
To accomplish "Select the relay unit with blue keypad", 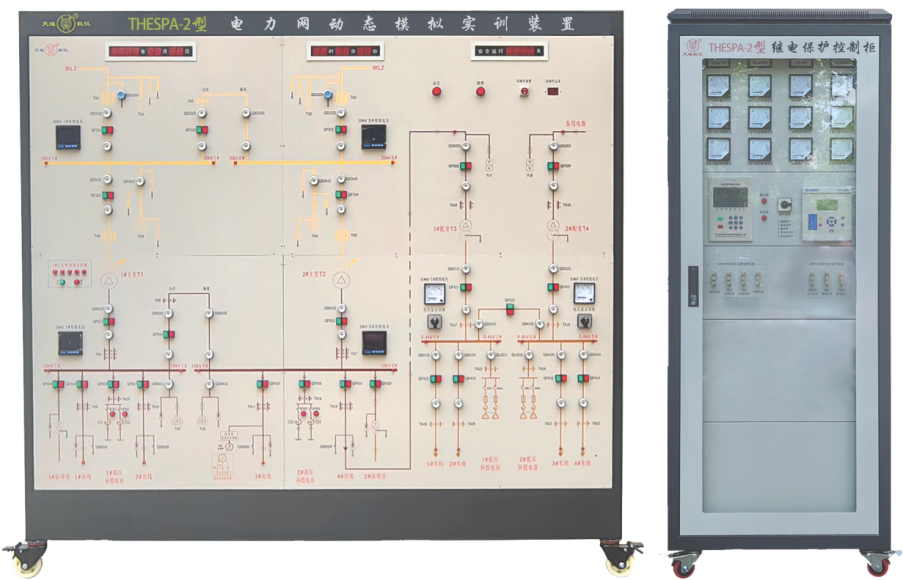I will (826, 213).
